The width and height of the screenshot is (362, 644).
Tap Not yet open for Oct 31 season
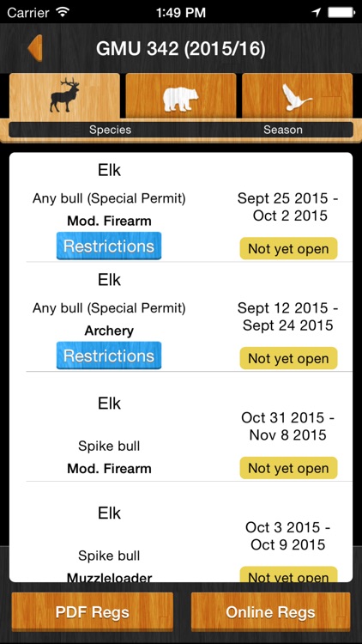[288, 468]
